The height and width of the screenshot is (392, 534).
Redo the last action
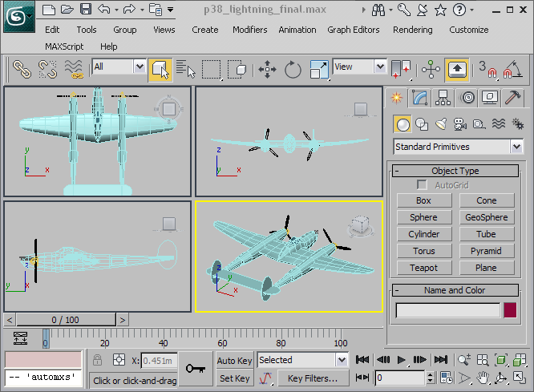(129, 9)
